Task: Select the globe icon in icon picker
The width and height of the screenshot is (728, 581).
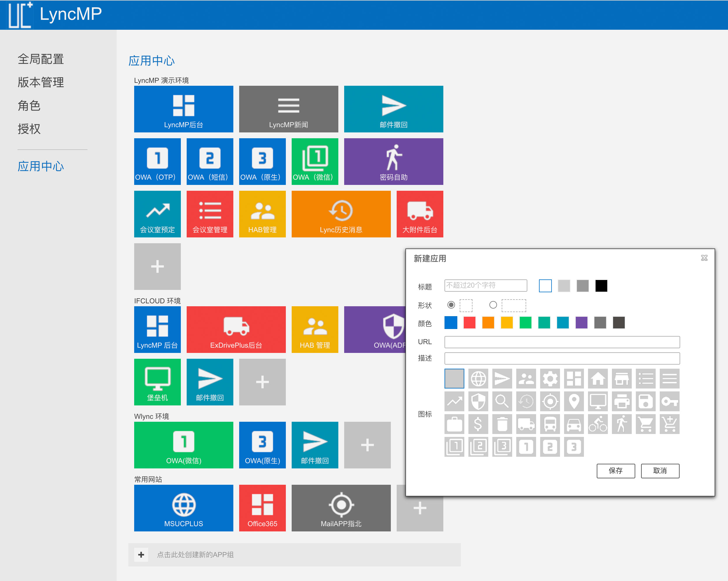Action: tap(478, 379)
